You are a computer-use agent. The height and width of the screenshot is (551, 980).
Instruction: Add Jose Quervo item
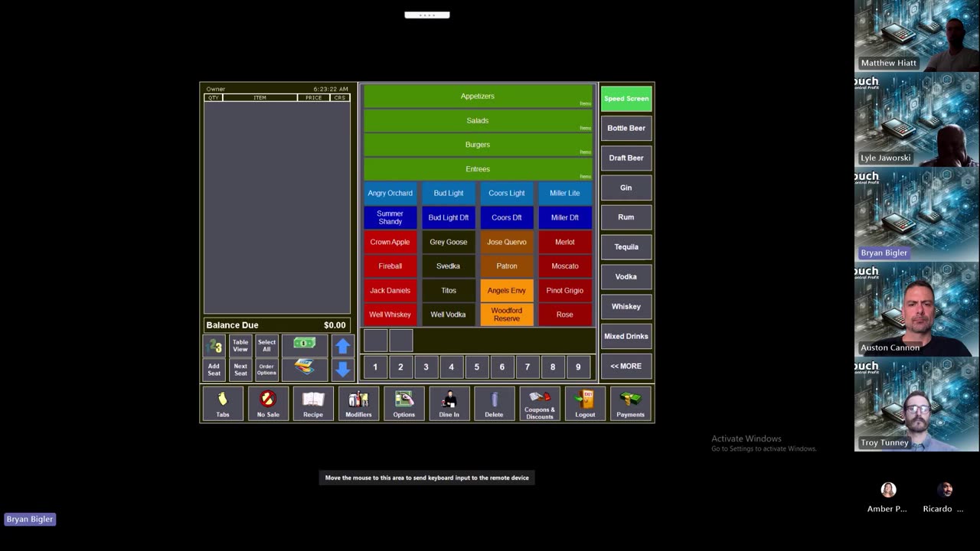click(x=507, y=242)
